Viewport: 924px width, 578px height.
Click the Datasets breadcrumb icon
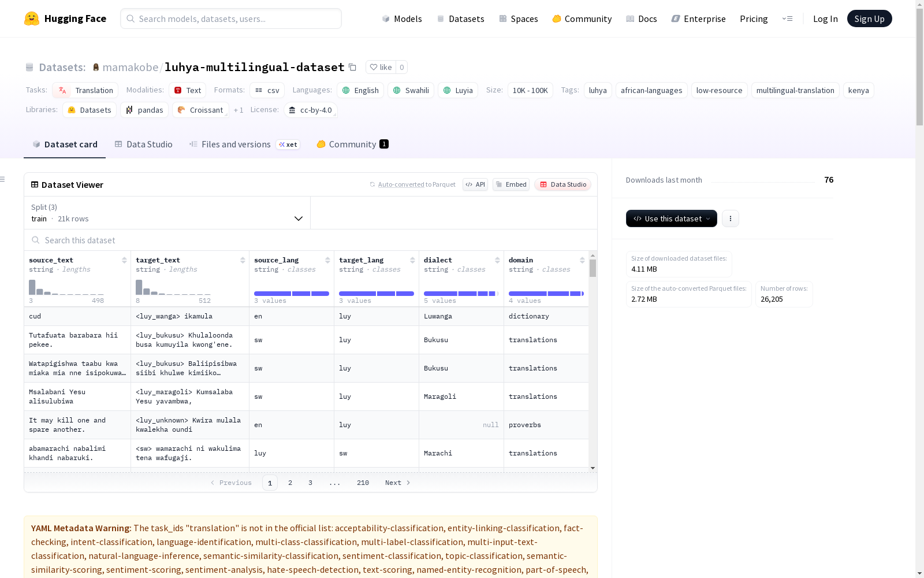pyautogui.click(x=29, y=67)
